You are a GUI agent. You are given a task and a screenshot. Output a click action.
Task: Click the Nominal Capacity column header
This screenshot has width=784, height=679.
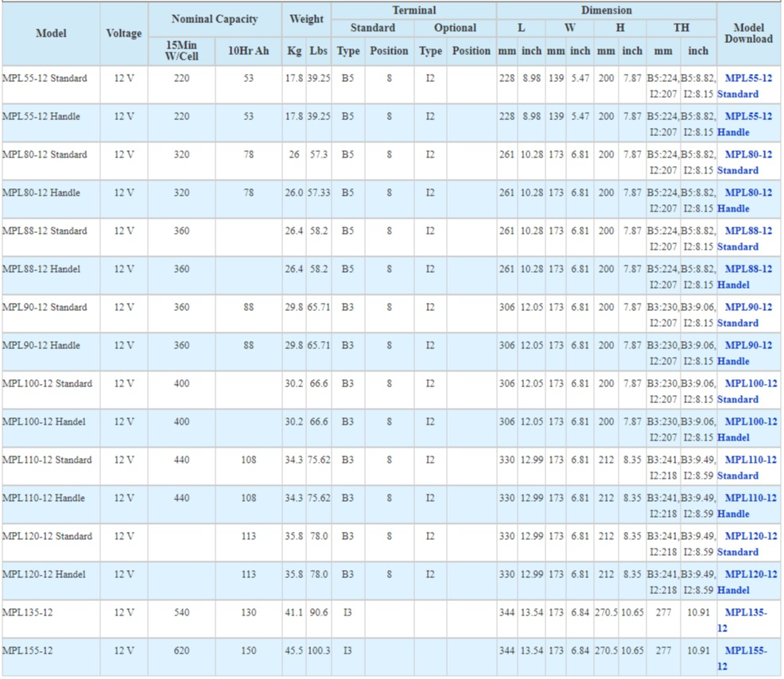pos(214,19)
